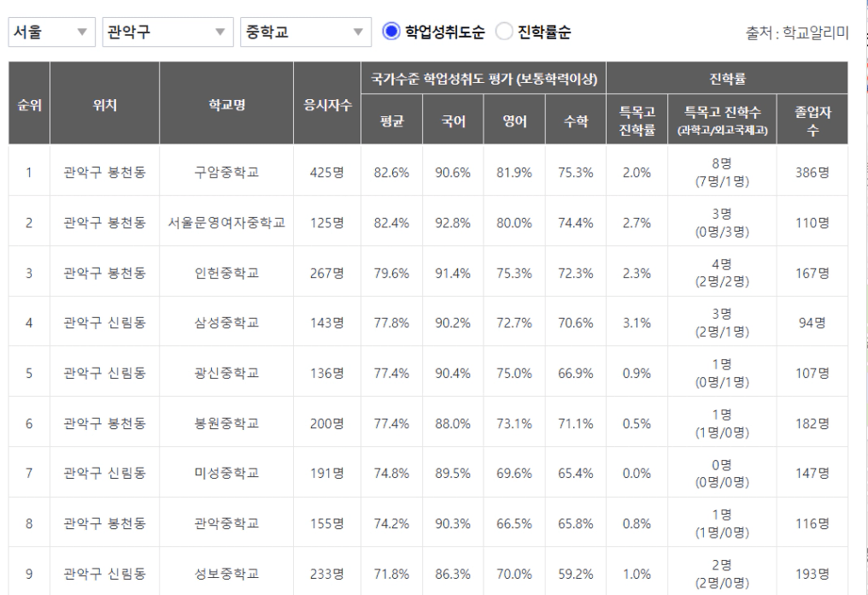Click 92.8% Korean score of 서울문영여자중학교
868x595 pixels.
(x=453, y=223)
